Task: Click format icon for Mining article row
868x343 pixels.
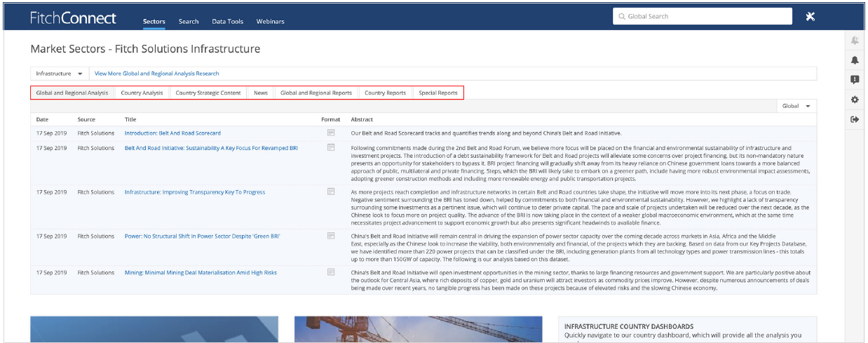Action: (331, 272)
